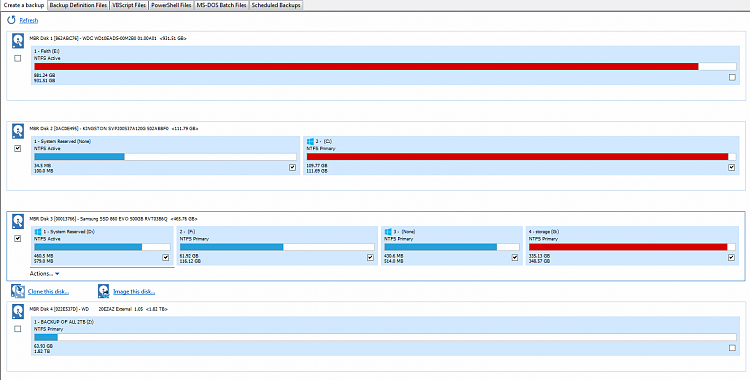The height and width of the screenshot is (380, 750).
Task: Open the Actions dropdown under Disk 3
Action: [x=44, y=274]
